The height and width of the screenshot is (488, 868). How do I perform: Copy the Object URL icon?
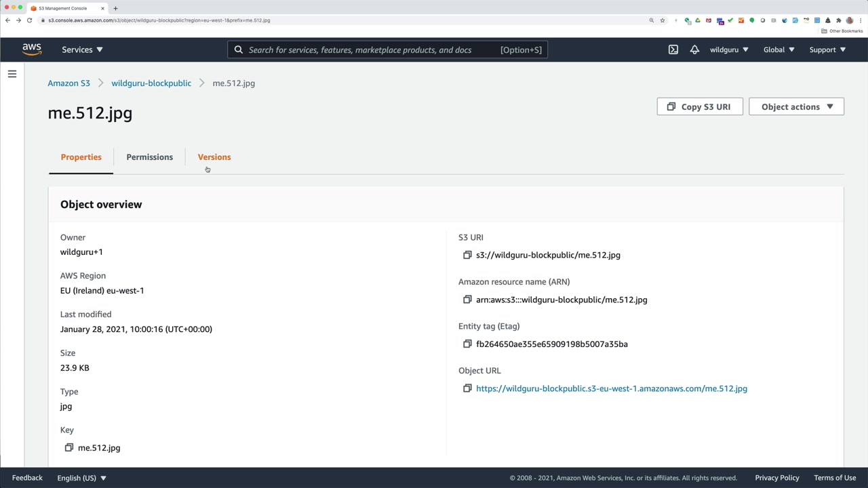tap(467, 388)
